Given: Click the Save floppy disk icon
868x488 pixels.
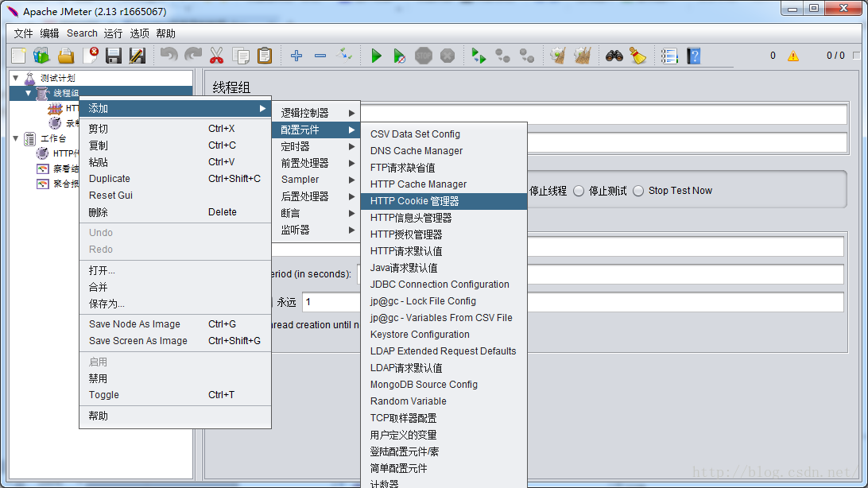Looking at the screenshot, I should [114, 56].
